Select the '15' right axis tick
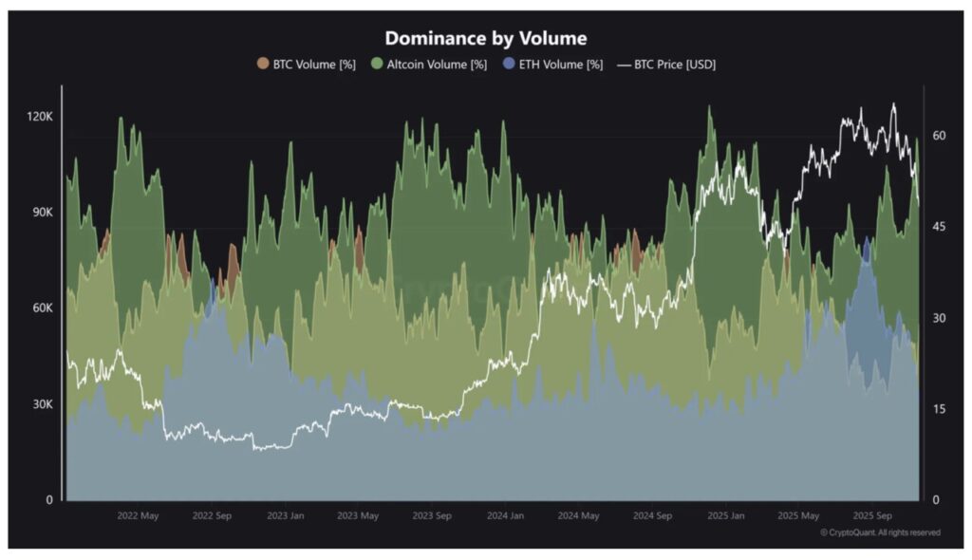The height and width of the screenshot is (560, 972). pos(939,409)
